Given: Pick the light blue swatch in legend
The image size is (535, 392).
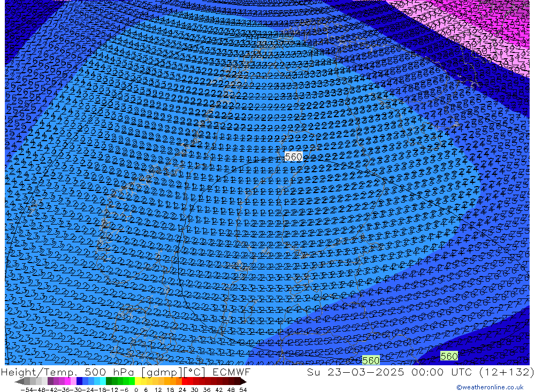Looking at the screenshot, I should [97, 381].
